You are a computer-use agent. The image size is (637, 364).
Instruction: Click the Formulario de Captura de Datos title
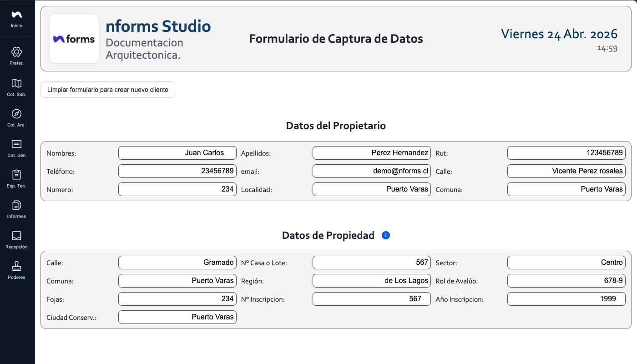pyautogui.click(x=336, y=39)
